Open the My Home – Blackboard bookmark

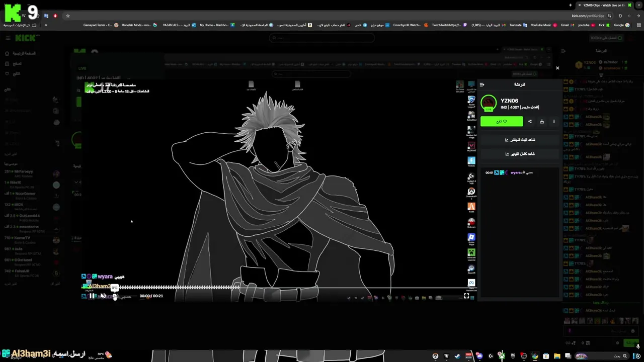coord(217,25)
